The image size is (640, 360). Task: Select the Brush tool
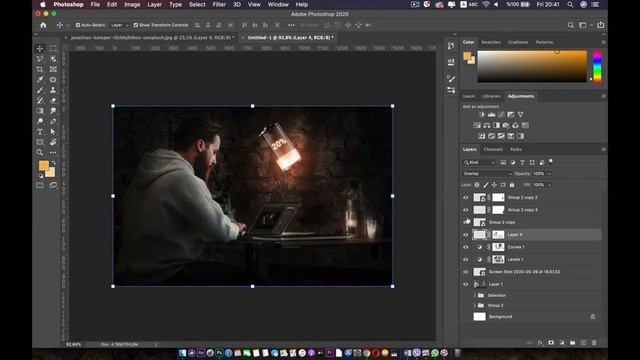pos(40,90)
